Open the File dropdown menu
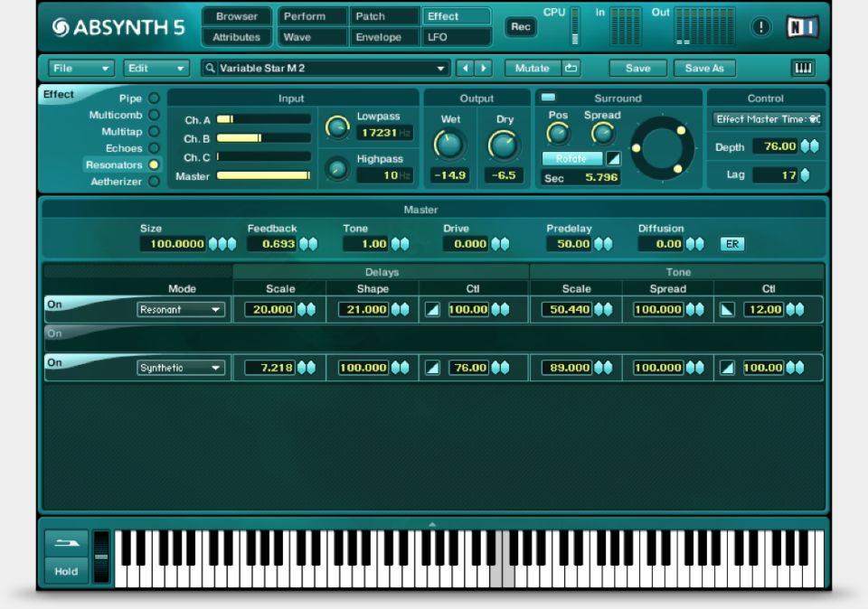 (81, 68)
